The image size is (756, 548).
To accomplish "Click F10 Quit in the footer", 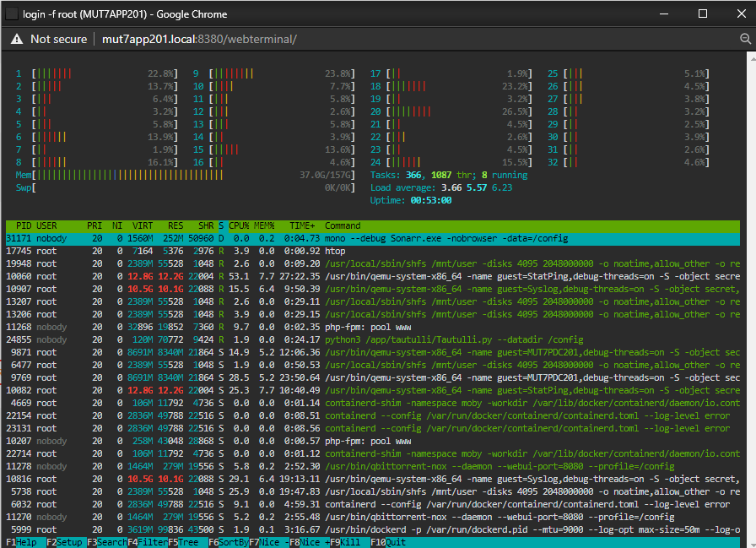I will (x=388, y=542).
